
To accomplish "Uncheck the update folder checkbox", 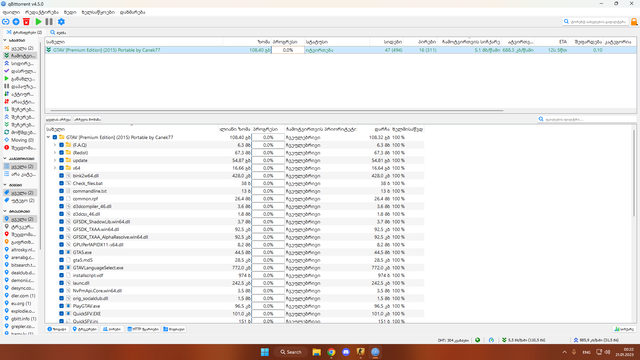I will pos(62,160).
